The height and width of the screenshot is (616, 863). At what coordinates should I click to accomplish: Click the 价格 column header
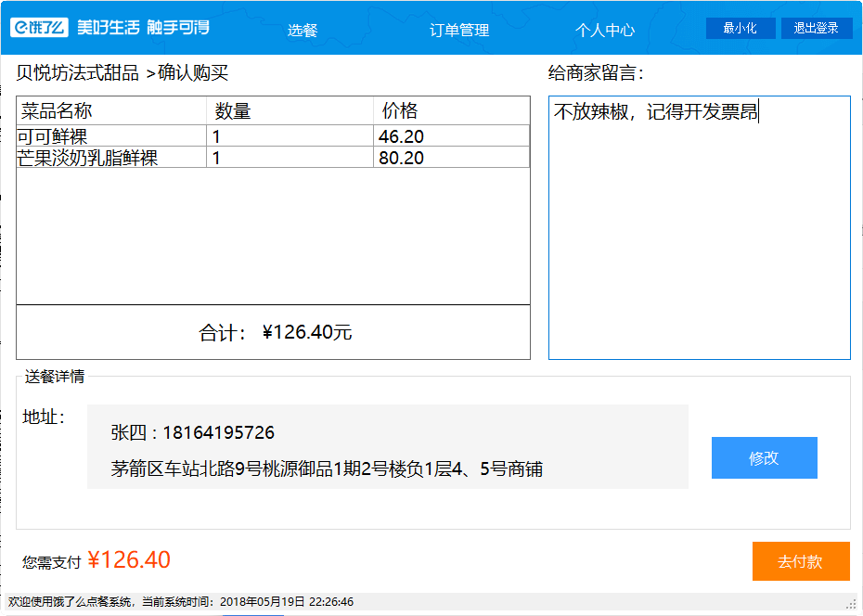451,111
